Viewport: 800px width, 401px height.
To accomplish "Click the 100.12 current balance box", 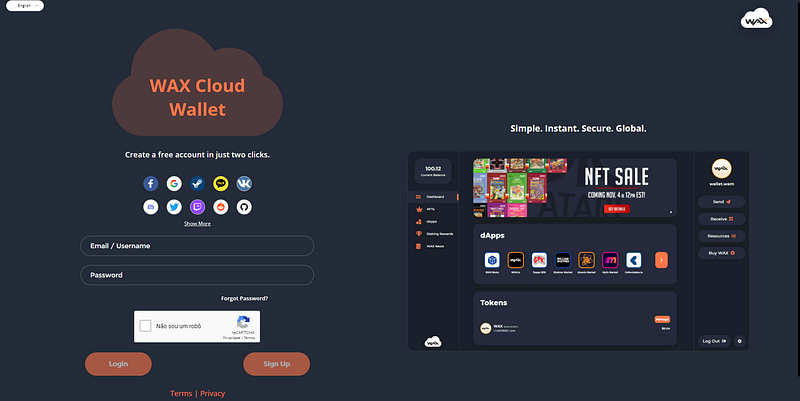I will coord(433,171).
